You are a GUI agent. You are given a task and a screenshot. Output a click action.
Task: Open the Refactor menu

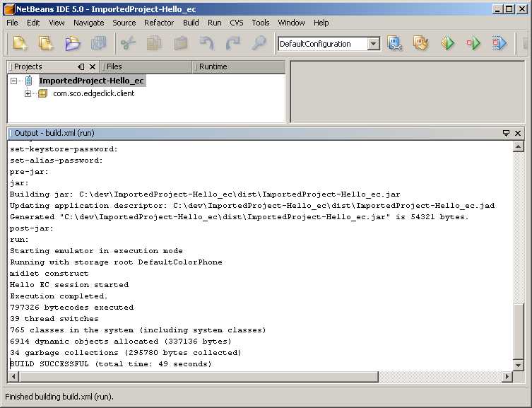(159, 23)
